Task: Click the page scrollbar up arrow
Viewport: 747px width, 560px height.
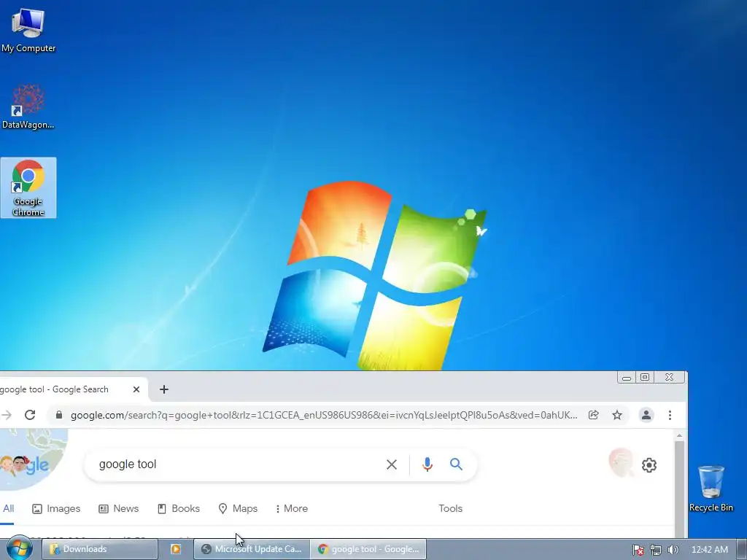Action: [679, 435]
